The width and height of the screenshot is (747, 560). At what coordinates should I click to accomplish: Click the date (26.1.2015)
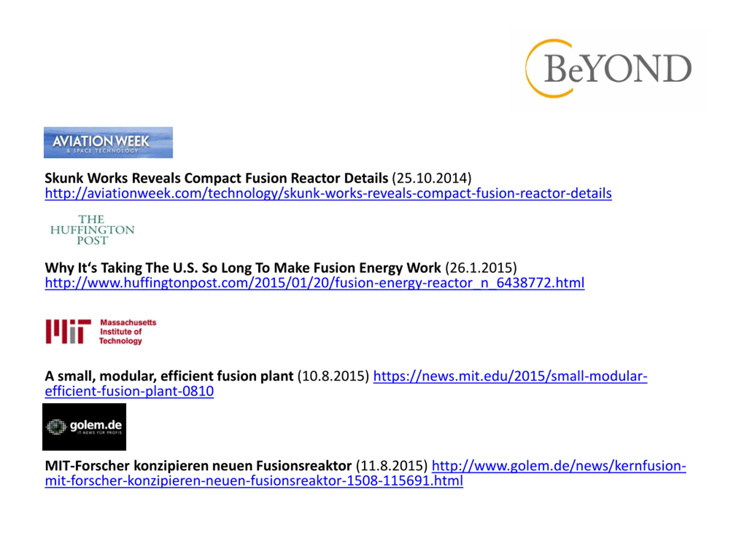tap(481, 268)
